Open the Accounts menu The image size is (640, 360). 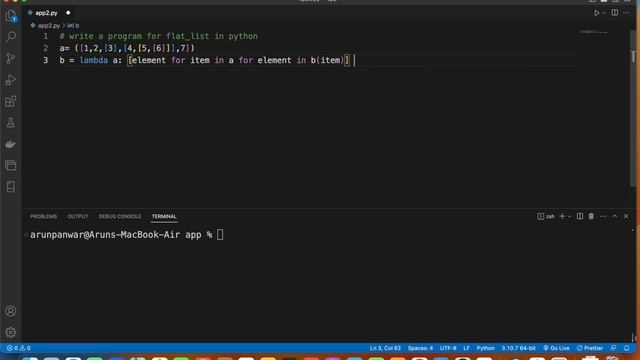pyautogui.click(x=11, y=311)
